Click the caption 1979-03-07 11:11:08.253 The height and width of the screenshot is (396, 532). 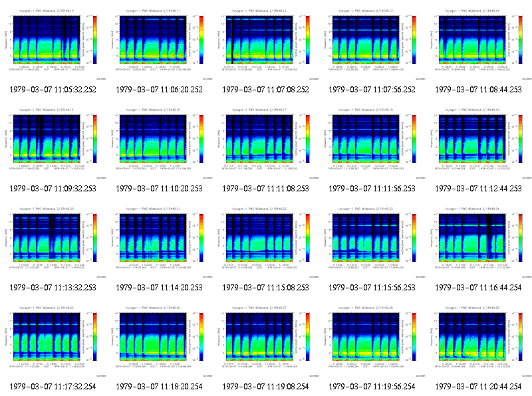click(265, 189)
